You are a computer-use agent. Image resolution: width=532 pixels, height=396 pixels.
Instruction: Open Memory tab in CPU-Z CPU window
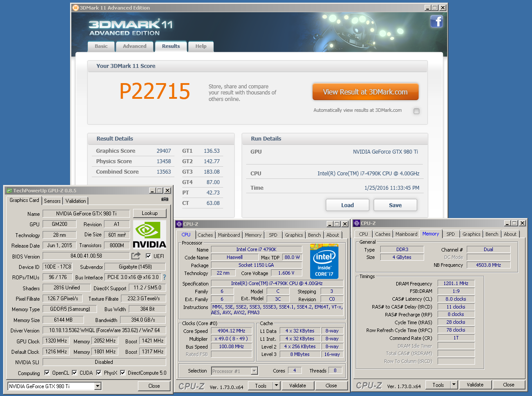253,235
